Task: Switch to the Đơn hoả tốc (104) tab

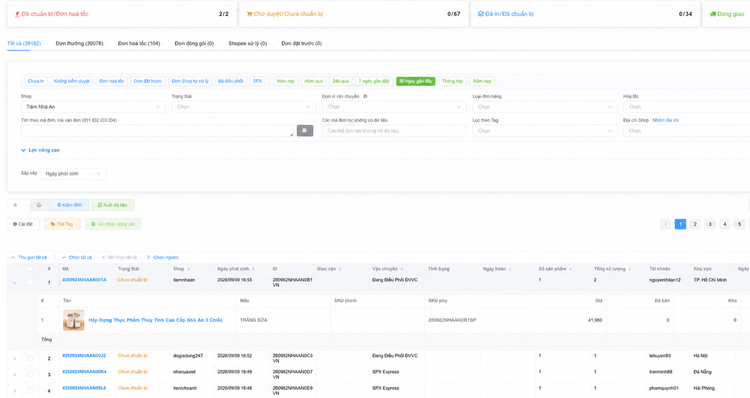Action: (x=139, y=44)
